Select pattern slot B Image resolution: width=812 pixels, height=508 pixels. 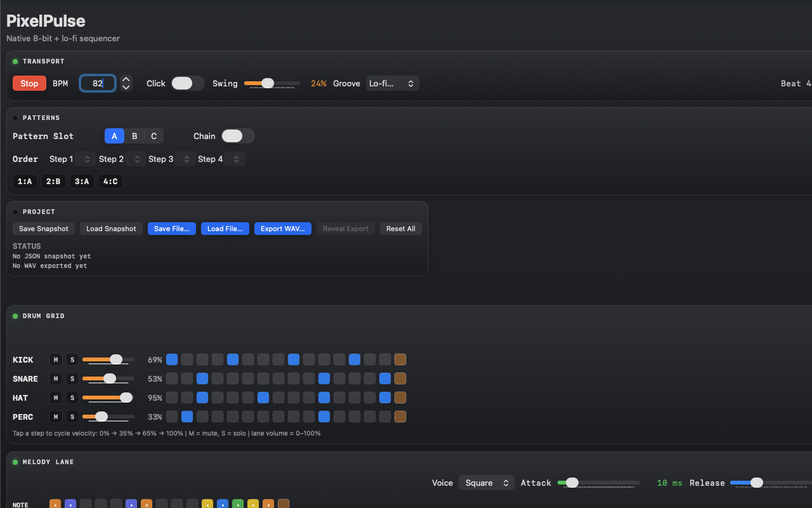click(134, 136)
